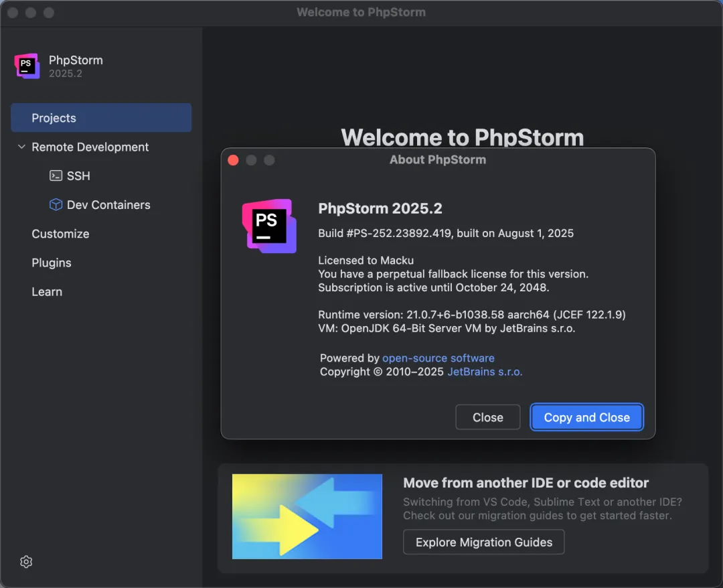Viewport: 723px width, 588px height.
Task: Click the PhpStorm 2025.2 heading in dialog
Action: coord(380,208)
